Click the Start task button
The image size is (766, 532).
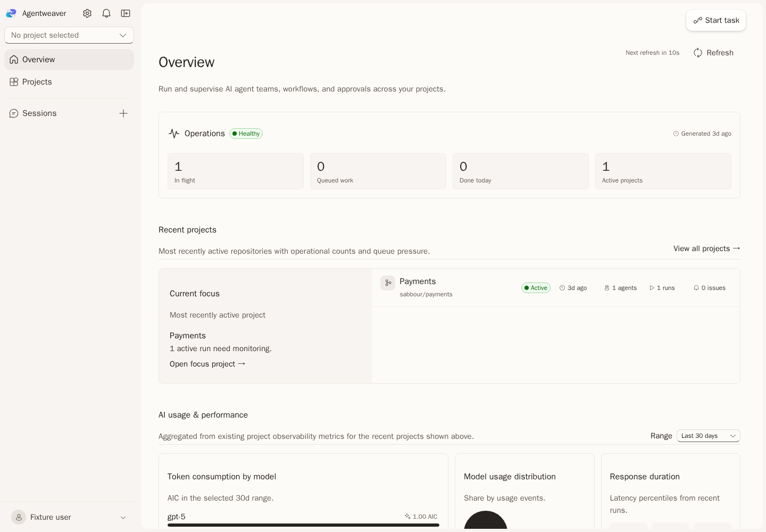[x=716, y=20]
